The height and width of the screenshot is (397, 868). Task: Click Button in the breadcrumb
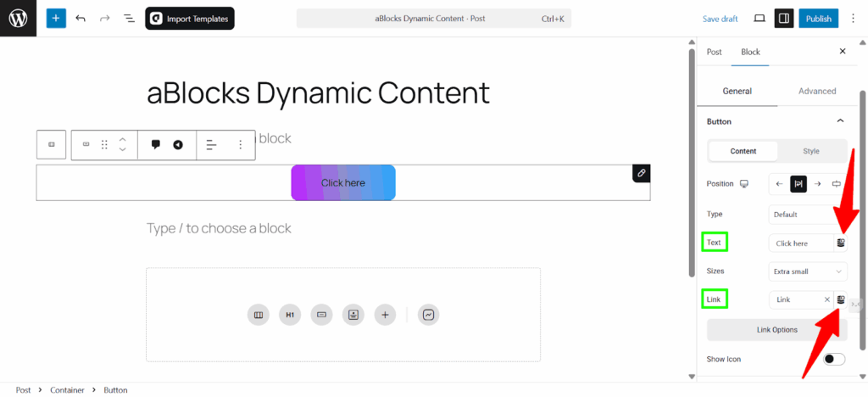click(115, 390)
